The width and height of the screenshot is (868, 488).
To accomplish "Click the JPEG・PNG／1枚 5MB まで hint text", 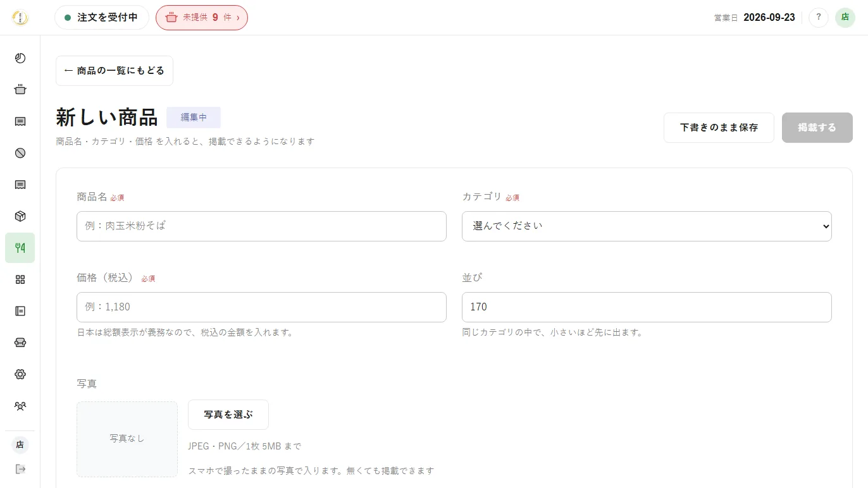I will (x=244, y=446).
